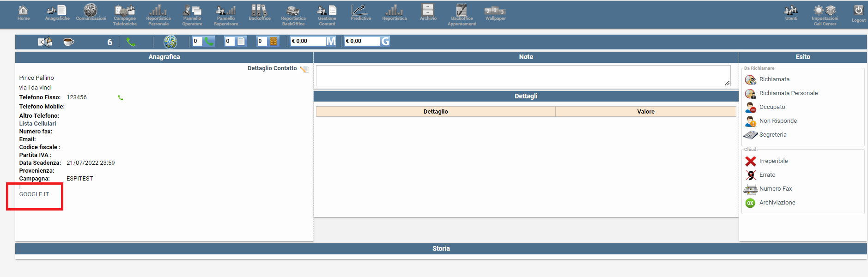Open the Anagrafiche section
Screen dimensions: 868x277
click(57, 13)
